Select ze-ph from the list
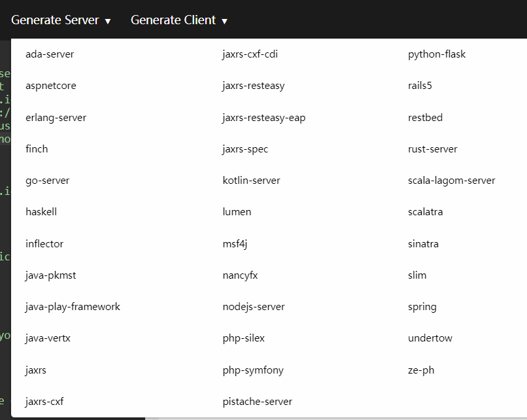The width and height of the screenshot is (527, 420). [x=420, y=370]
